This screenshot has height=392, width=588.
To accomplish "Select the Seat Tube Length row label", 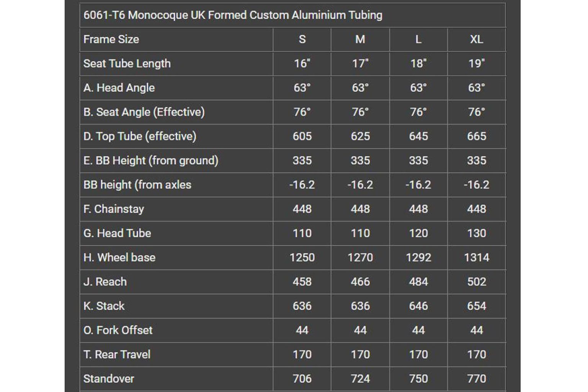I will coord(127,64).
